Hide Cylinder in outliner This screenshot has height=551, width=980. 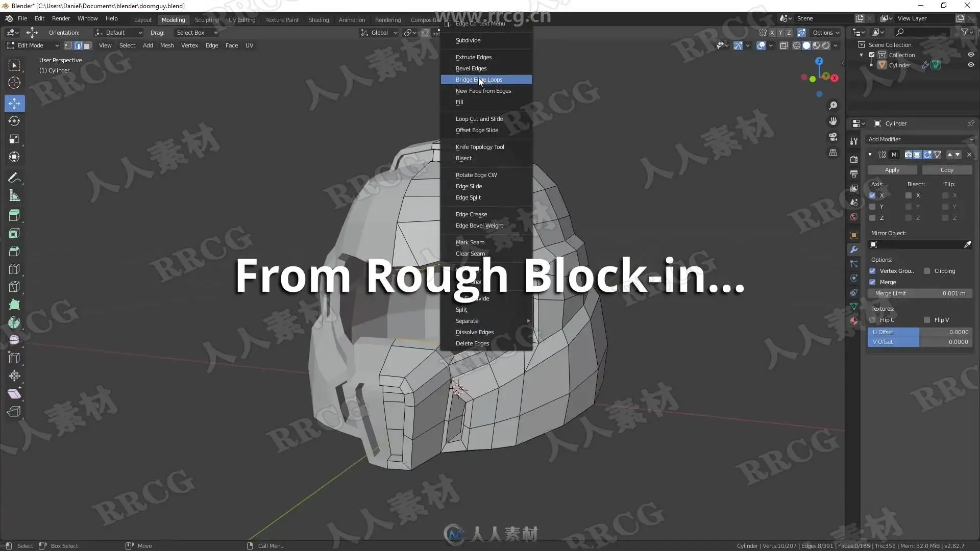(x=971, y=65)
